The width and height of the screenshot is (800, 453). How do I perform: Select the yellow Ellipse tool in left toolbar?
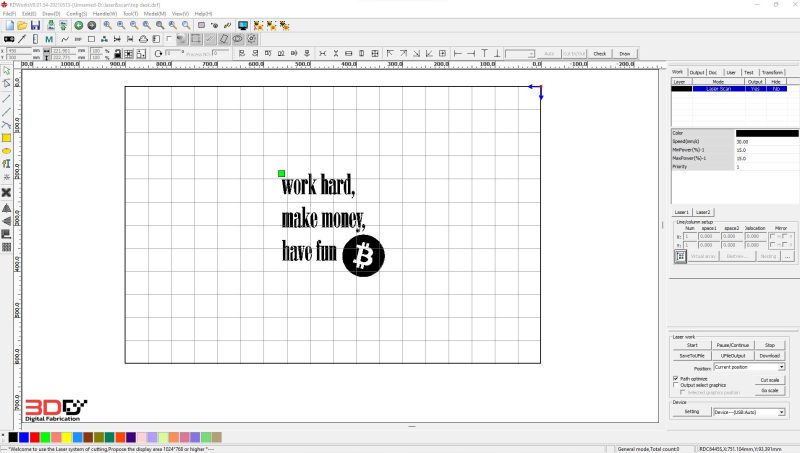[6, 151]
